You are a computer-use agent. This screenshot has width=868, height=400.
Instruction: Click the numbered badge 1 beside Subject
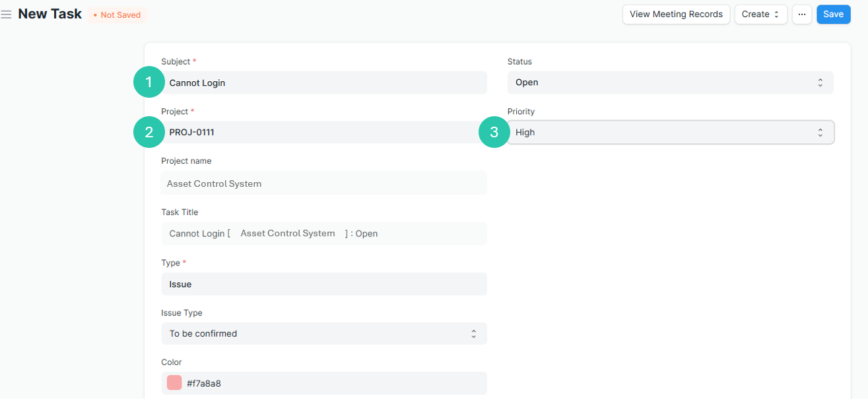pyautogui.click(x=149, y=82)
